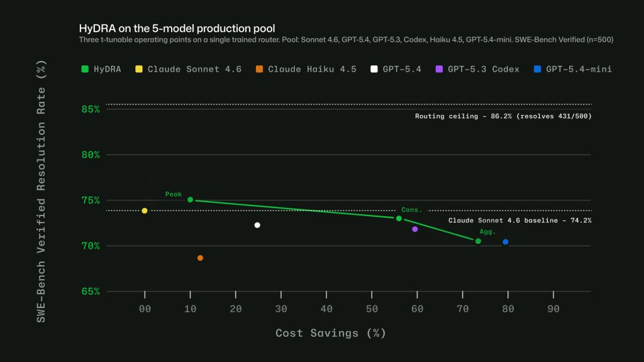The image size is (644, 362).
Task: Select the GPT-5.3 Codex legend label
Action: [x=484, y=69]
